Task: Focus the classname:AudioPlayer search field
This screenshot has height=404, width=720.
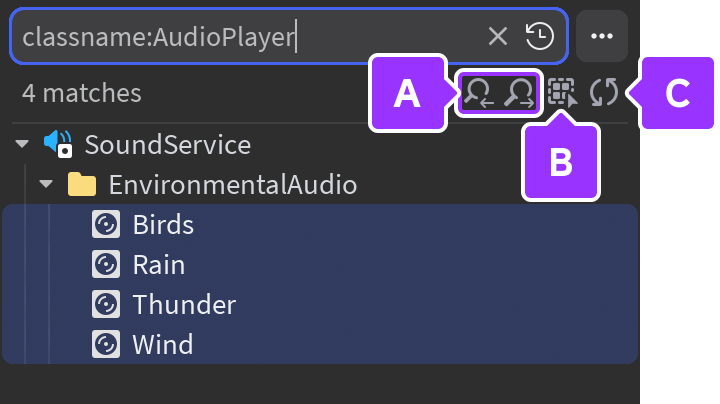Action: (x=250, y=37)
